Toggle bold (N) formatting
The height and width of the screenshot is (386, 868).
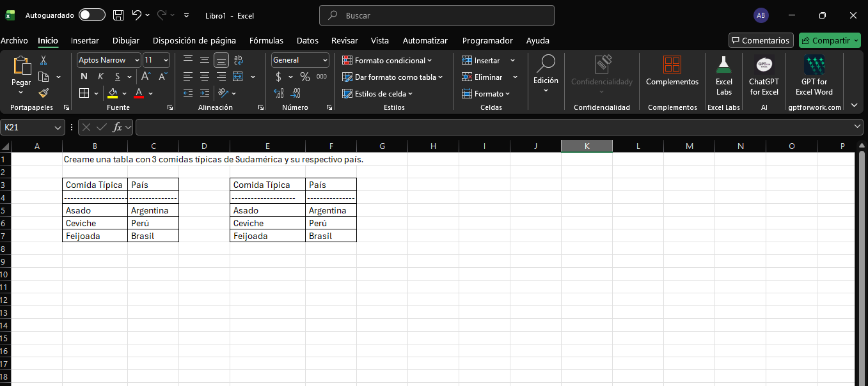pyautogui.click(x=84, y=77)
